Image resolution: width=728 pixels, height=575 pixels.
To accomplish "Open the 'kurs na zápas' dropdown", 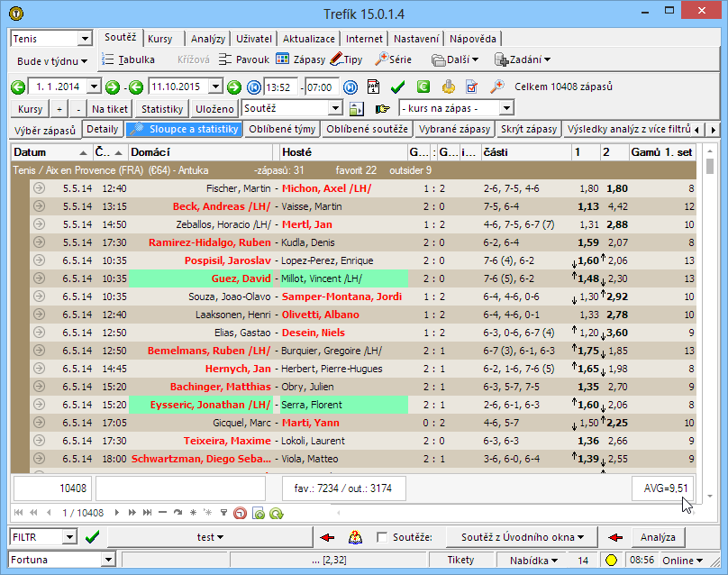I will 507,108.
